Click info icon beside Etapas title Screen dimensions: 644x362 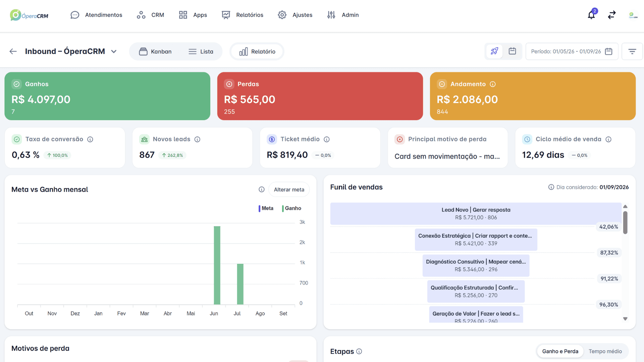tap(359, 351)
